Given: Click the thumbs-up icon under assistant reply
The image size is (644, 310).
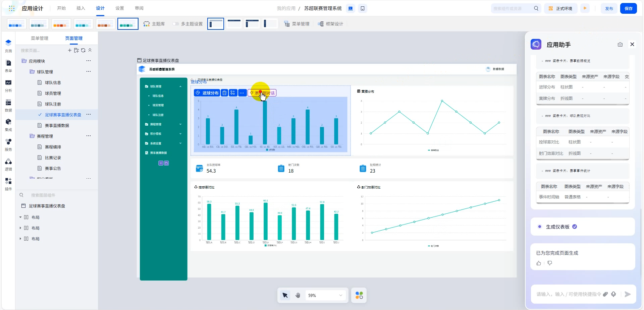Looking at the screenshot, I should click(x=539, y=263).
